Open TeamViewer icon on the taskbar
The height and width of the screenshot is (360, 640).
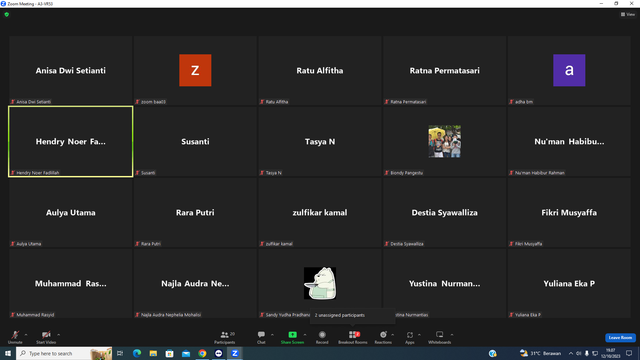218,353
